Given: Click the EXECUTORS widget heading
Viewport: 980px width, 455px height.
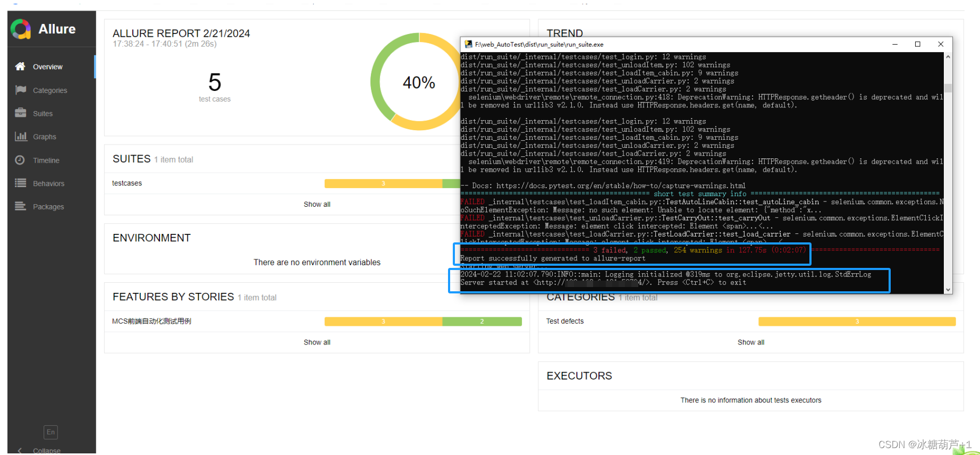Looking at the screenshot, I should (579, 376).
